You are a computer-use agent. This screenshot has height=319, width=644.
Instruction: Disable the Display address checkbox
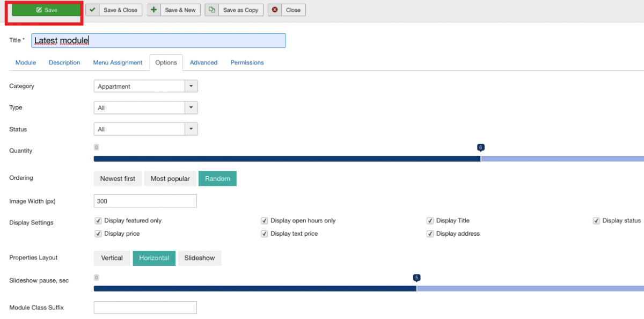click(x=430, y=234)
